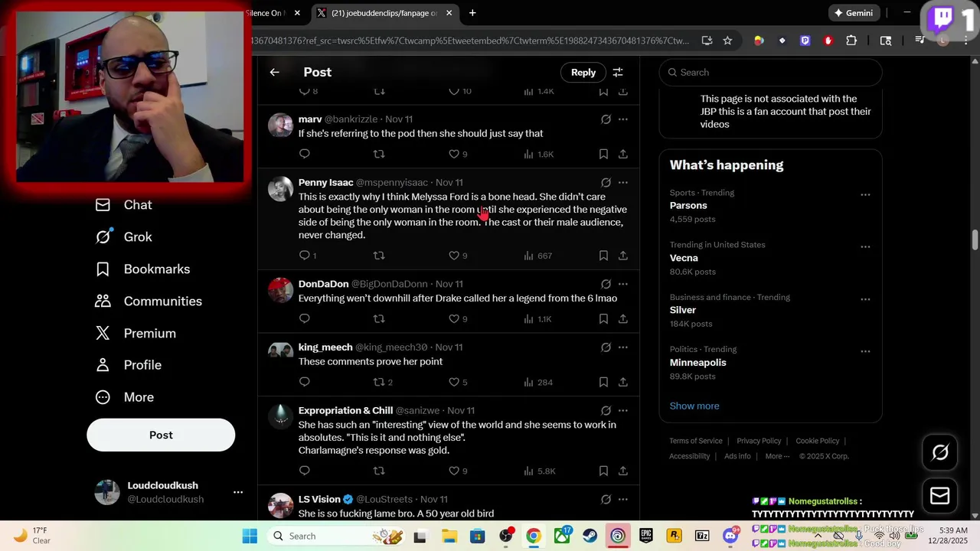The height and width of the screenshot is (551, 980).
Task: Open Chrome extensions puzzle icon
Action: tap(851, 41)
